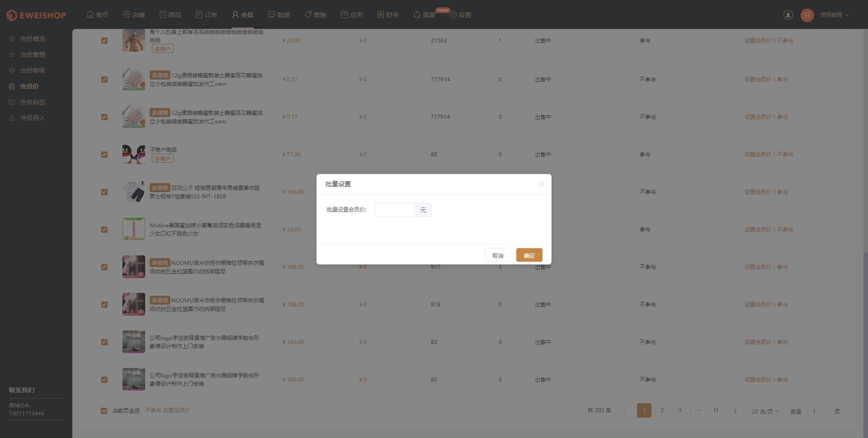
Task: Click the orange user avatar icon
Action: click(x=807, y=15)
